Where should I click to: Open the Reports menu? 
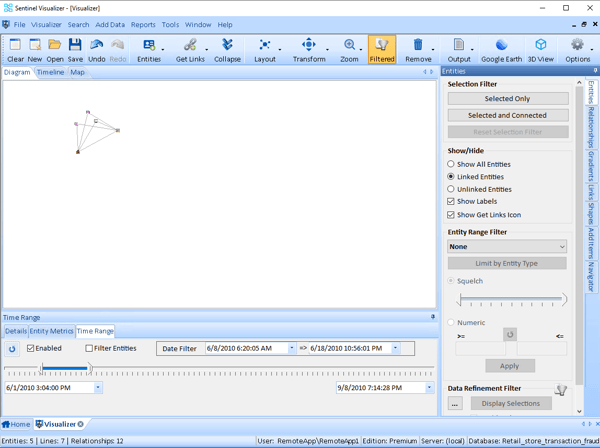[143, 25]
